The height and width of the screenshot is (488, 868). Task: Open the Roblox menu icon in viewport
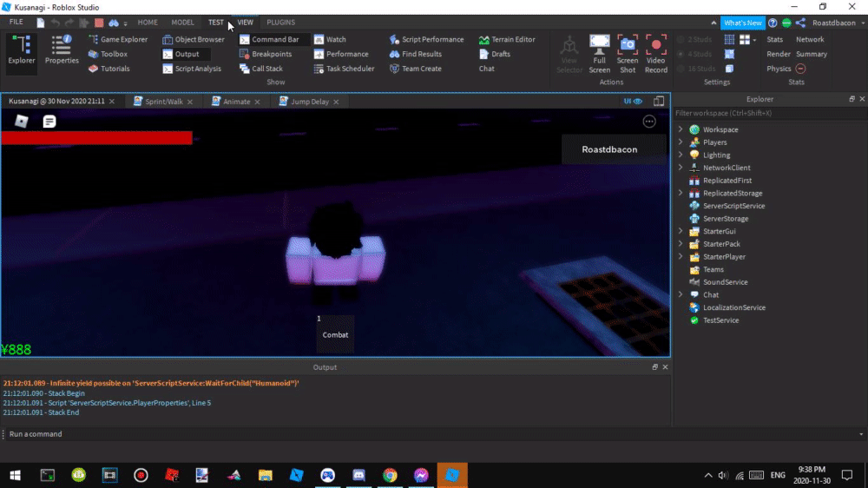(22, 122)
